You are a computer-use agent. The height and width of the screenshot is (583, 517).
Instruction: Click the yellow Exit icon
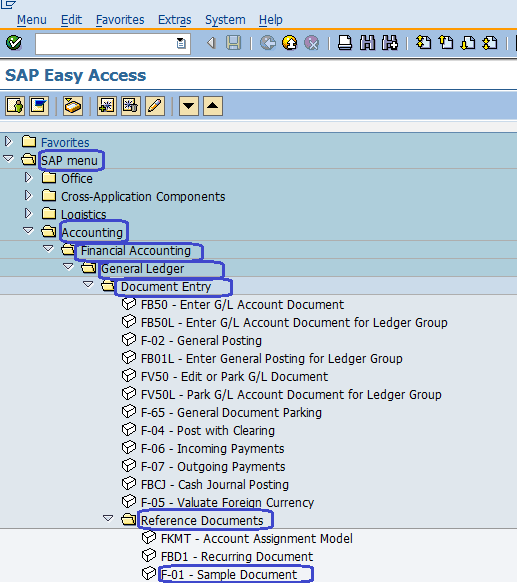[290, 43]
